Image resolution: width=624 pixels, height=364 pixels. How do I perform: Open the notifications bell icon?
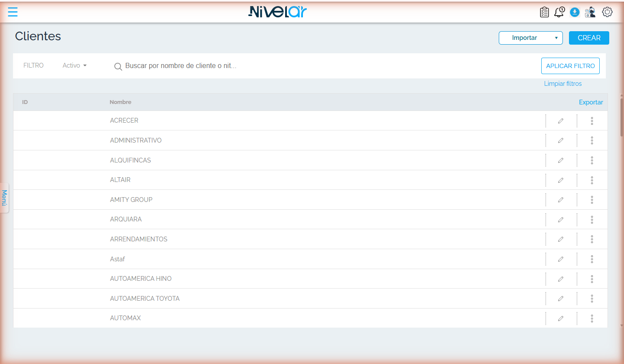tap(559, 12)
